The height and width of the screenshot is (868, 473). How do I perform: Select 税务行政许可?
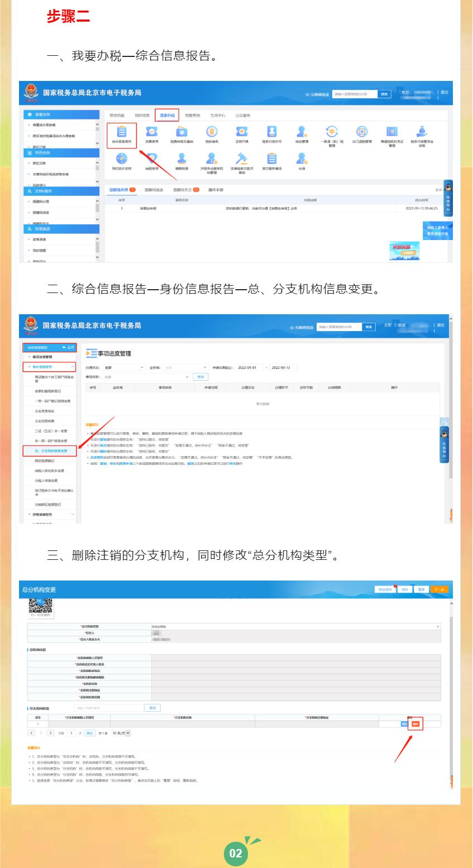tap(271, 132)
